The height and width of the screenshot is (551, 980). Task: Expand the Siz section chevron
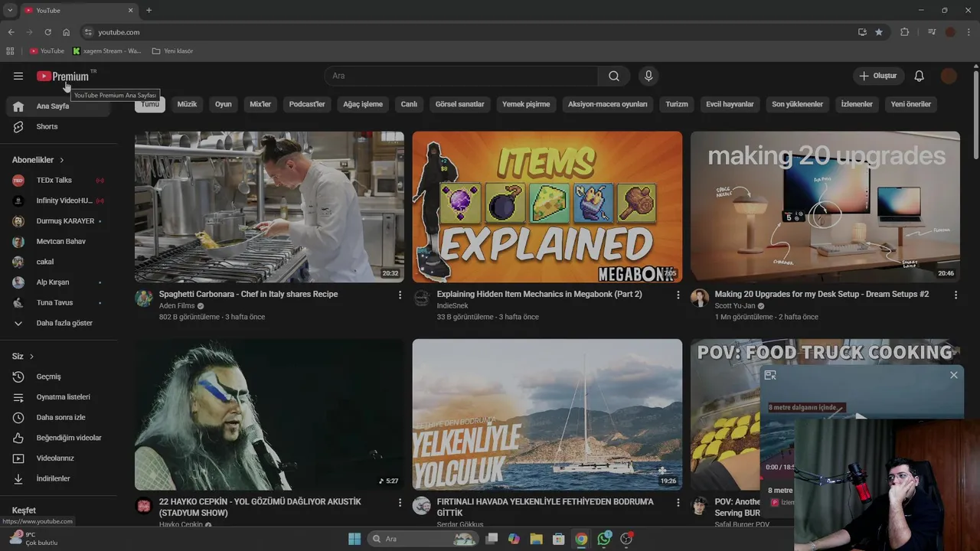pos(31,357)
